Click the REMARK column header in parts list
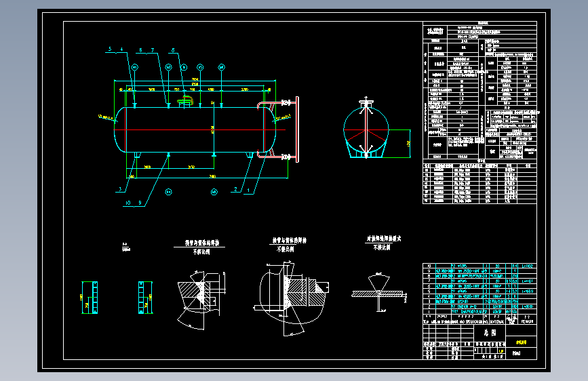 click(527, 322)
